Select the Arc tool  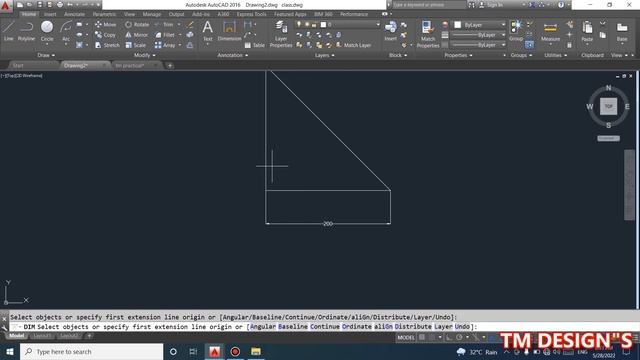(x=66, y=31)
